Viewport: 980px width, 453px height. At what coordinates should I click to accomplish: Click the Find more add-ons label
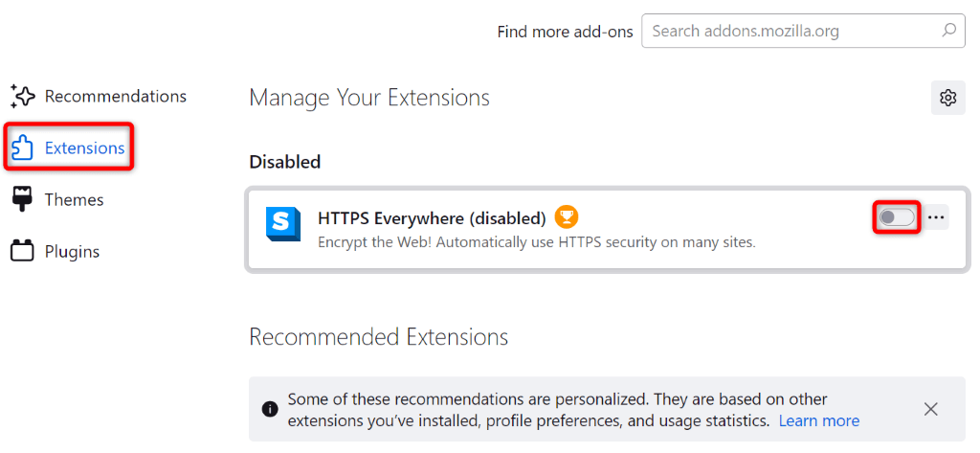pyautogui.click(x=565, y=32)
